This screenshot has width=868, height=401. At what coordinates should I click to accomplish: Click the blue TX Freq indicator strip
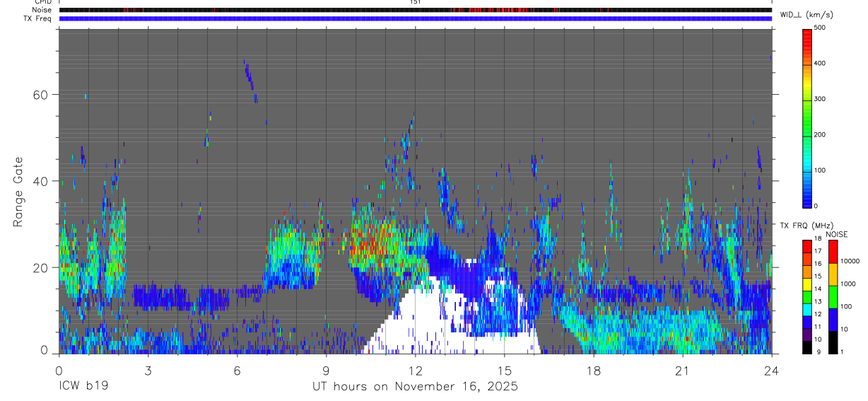tap(415, 18)
